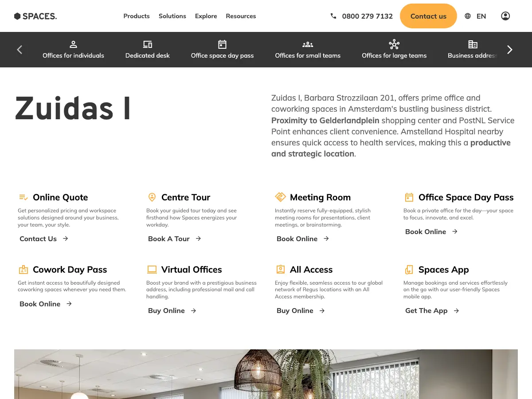Click Buy Online under Virtual Offices
The image size is (532, 399).
tap(166, 311)
